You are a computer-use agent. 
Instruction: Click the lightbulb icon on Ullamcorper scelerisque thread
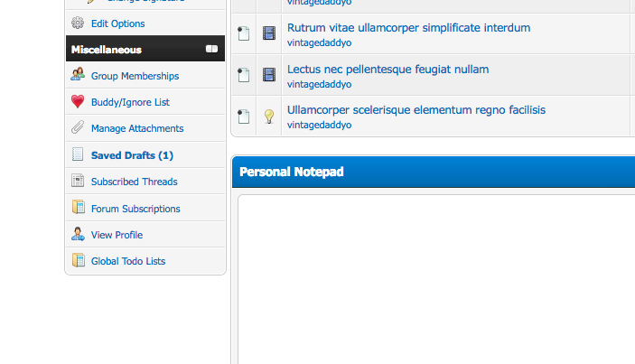(268, 117)
